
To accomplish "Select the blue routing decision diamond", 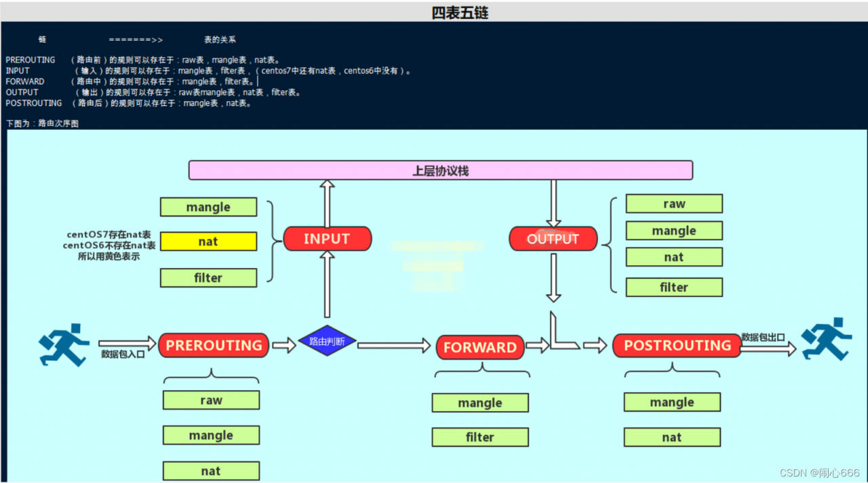I will pyautogui.click(x=327, y=341).
